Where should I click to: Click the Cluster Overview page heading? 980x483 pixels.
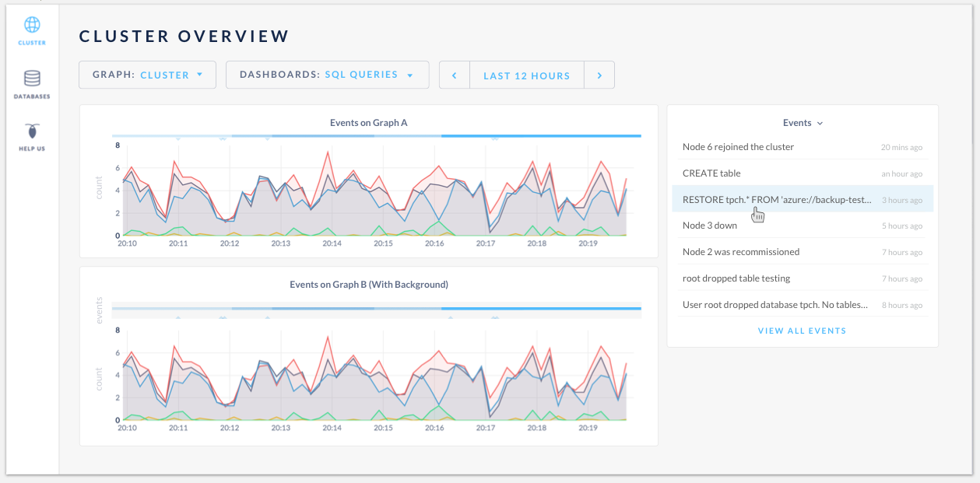(184, 36)
